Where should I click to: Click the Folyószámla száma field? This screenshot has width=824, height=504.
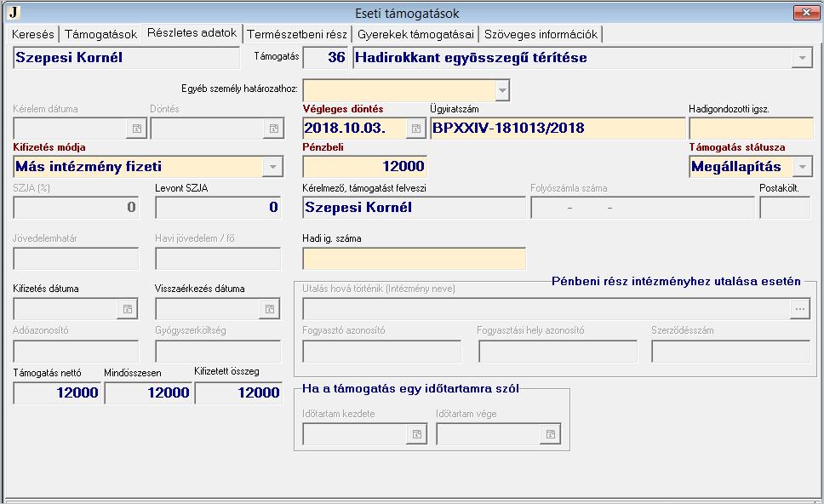(643, 208)
